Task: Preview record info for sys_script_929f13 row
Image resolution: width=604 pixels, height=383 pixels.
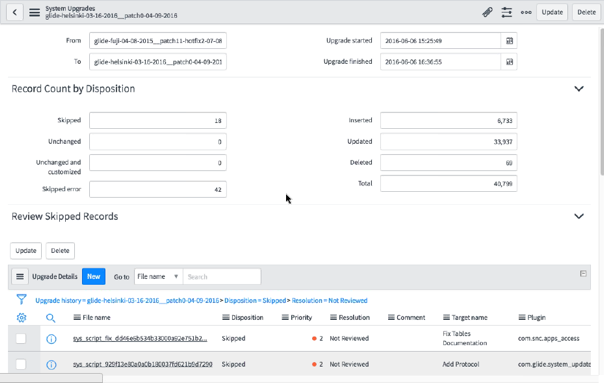Action: 51,365
